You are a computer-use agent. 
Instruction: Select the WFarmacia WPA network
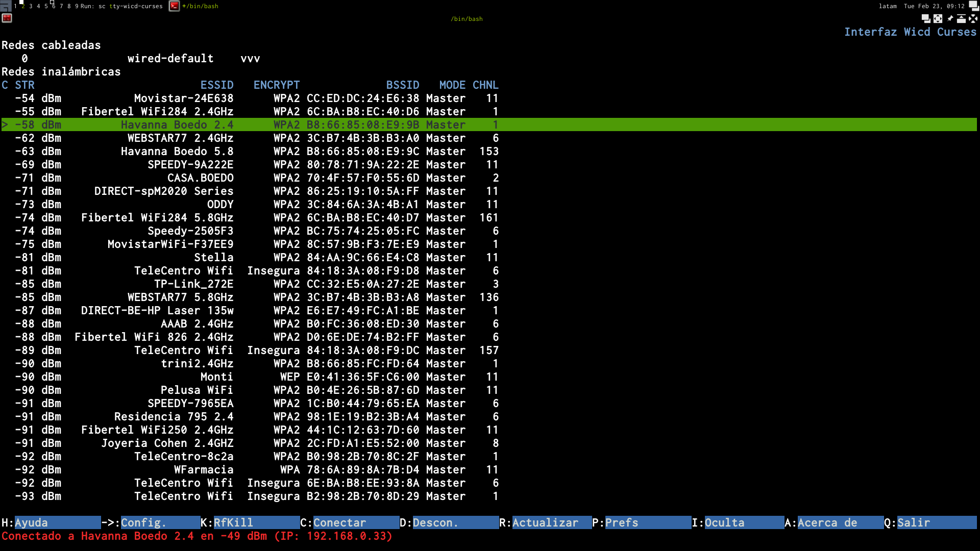click(489, 469)
